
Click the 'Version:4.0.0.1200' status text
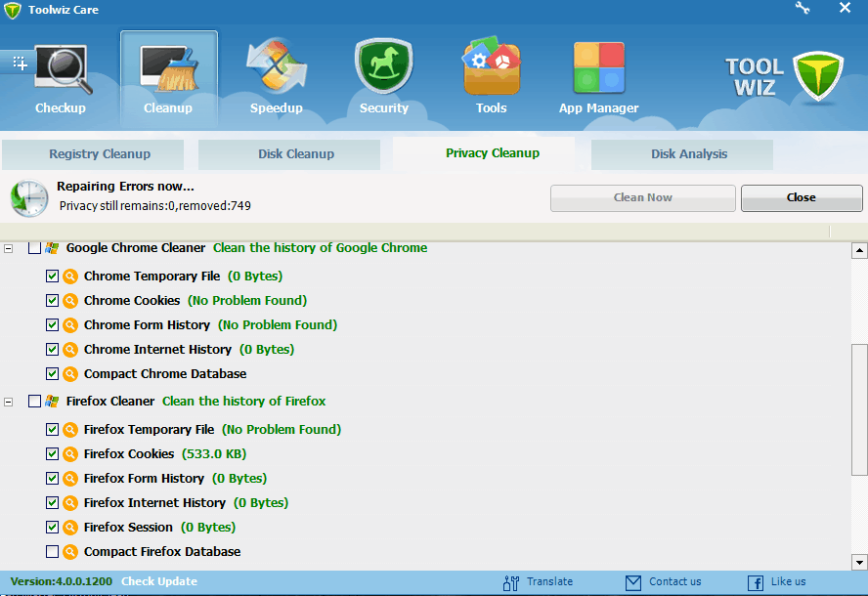tap(62, 581)
